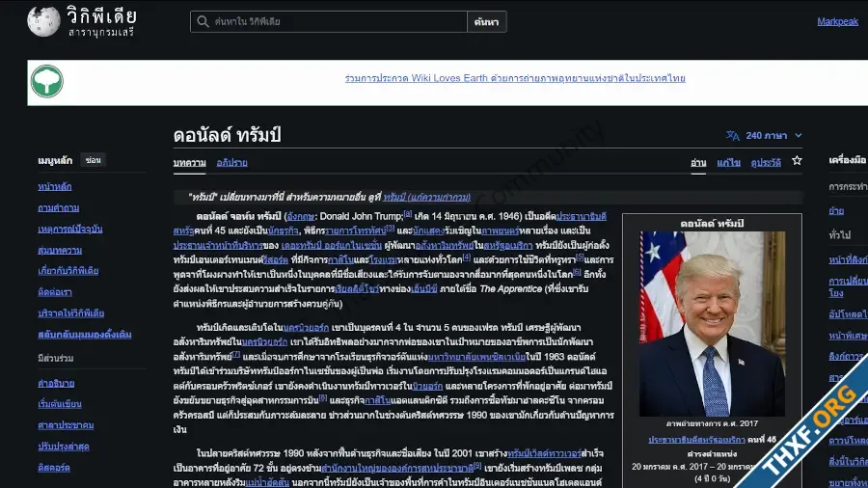The width and height of the screenshot is (868, 488).
Task: Open มหาวิทยาลัยเพนซิลเวเนีย link
Action: 476,357
